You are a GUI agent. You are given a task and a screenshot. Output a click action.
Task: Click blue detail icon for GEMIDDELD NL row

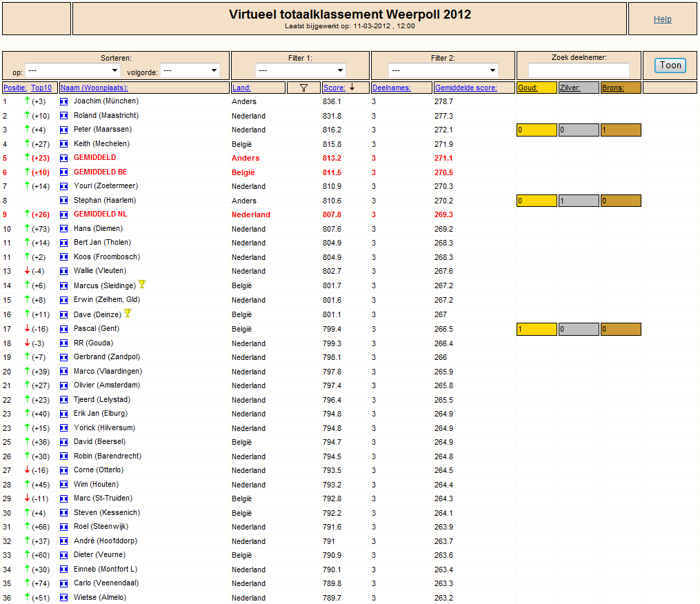click(64, 214)
